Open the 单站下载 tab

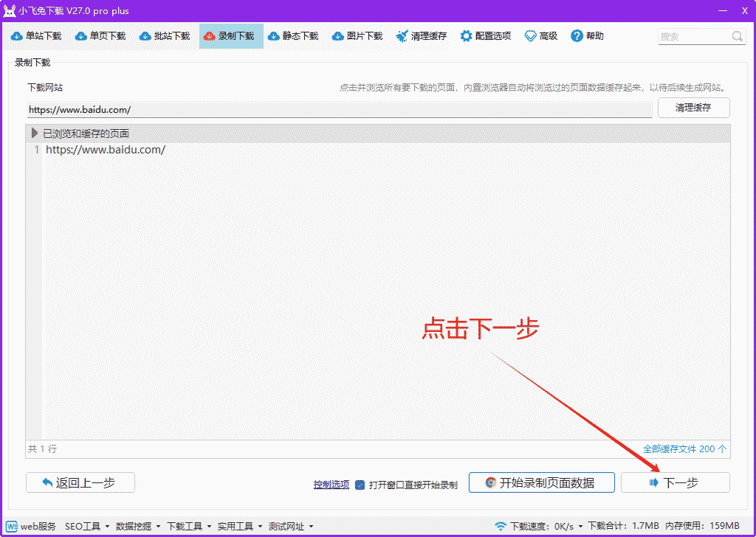(x=36, y=36)
